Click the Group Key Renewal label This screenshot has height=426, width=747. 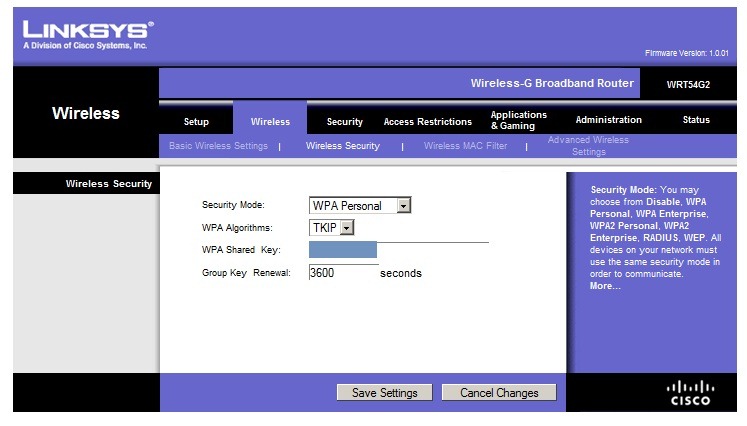pos(246,273)
